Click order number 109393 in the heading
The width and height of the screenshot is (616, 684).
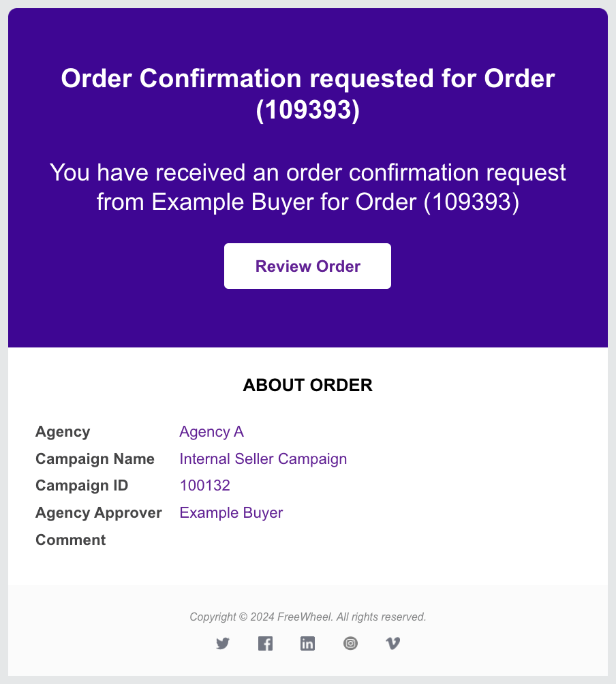coord(307,110)
